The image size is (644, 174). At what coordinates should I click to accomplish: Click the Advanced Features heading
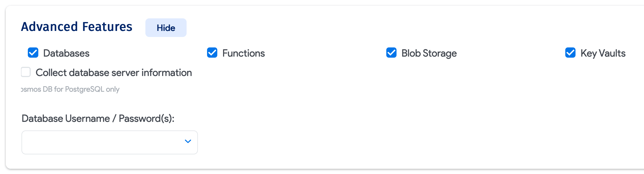point(77,26)
